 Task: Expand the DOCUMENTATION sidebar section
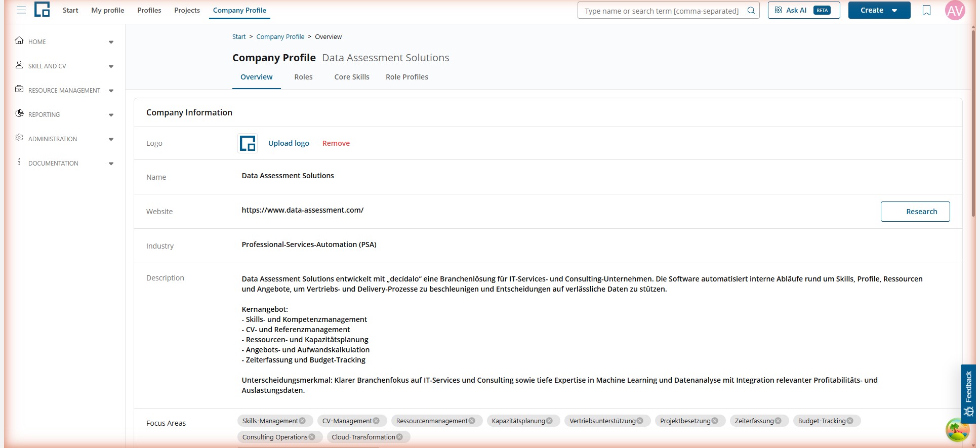coord(111,164)
